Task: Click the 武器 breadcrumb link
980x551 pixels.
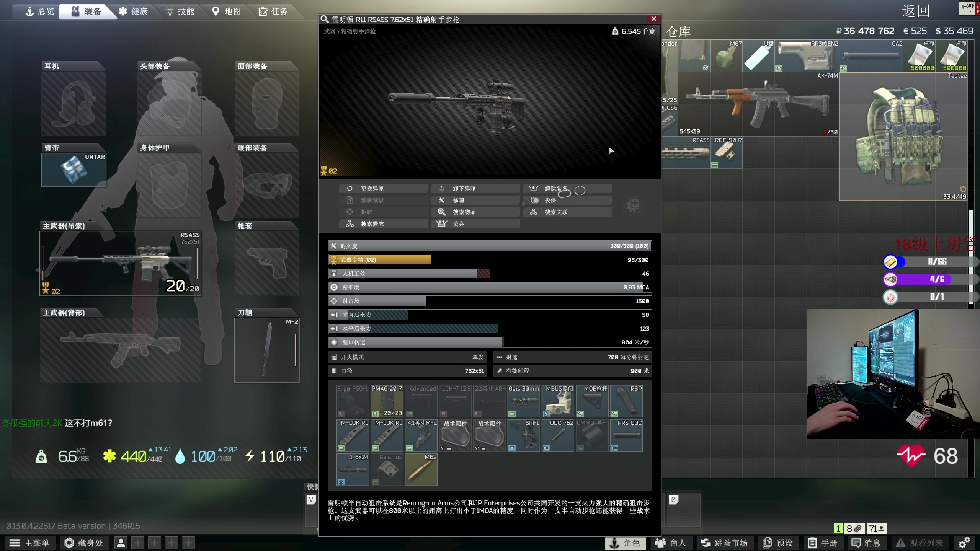Action: pos(329,31)
